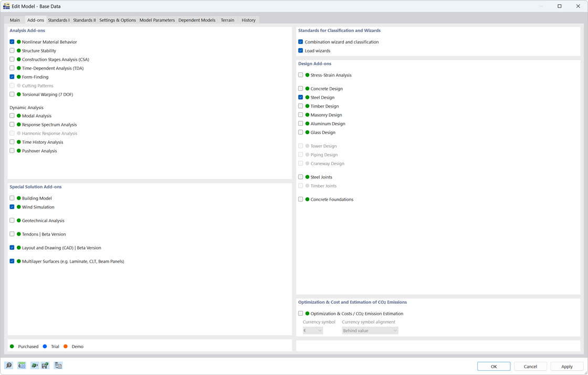The width and height of the screenshot is (588, 375).
Task: Uncheck Combination wizard and classification
Action: click(300, 42)
